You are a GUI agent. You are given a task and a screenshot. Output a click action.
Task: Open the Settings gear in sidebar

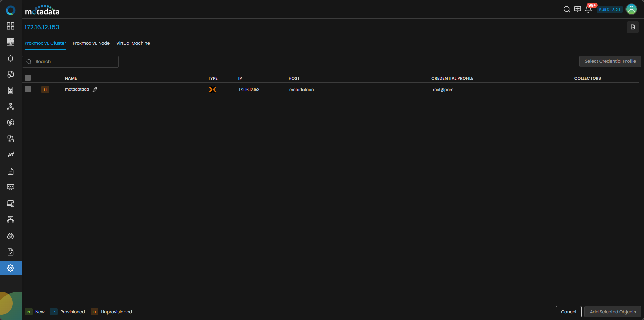(11, 268)
